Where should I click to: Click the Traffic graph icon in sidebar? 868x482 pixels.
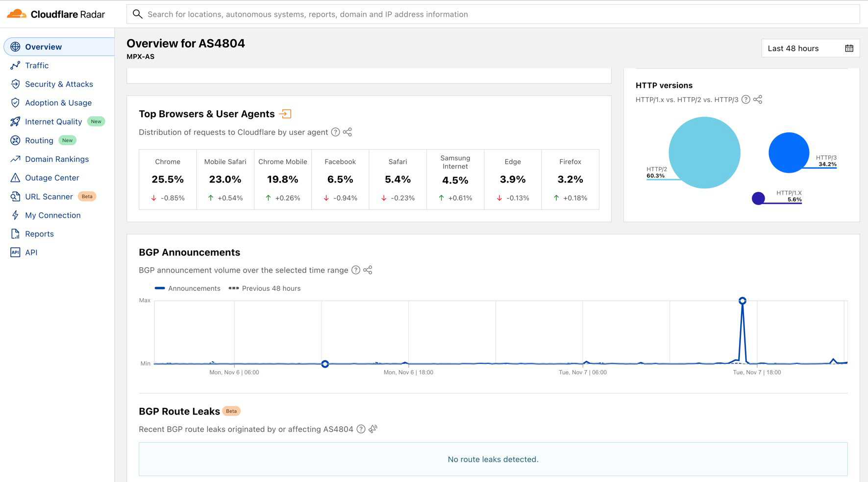(15, 65)
